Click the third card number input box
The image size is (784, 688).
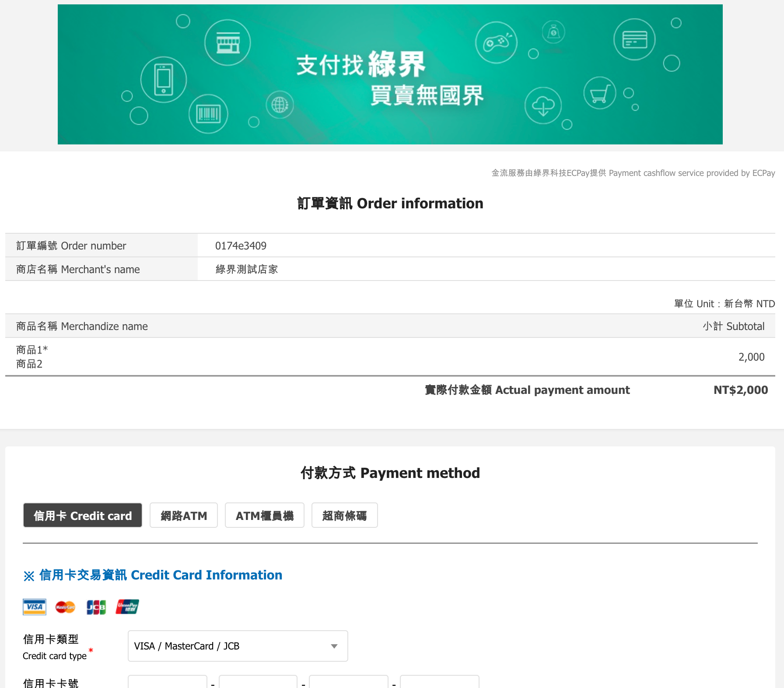tap(349, 681)
